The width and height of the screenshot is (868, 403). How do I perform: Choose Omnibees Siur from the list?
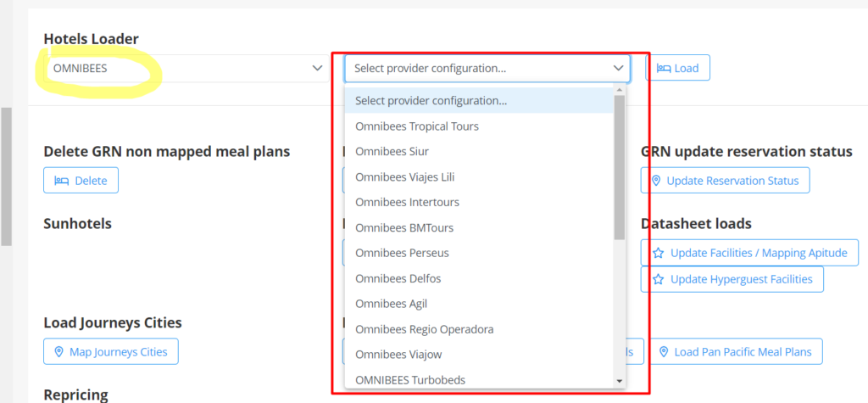pos(392,152)
